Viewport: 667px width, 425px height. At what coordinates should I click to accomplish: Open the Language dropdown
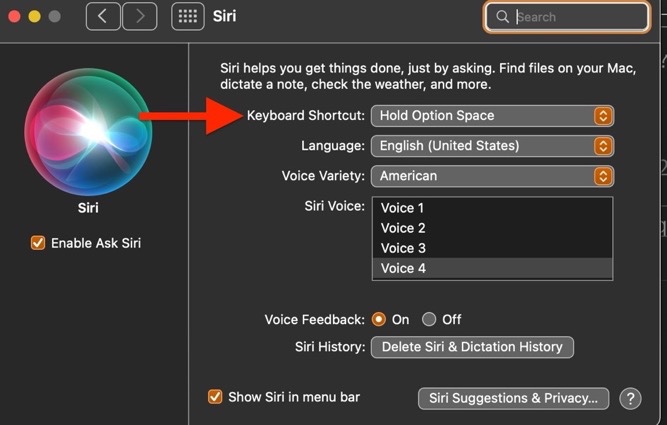click(x=492, y=146)
